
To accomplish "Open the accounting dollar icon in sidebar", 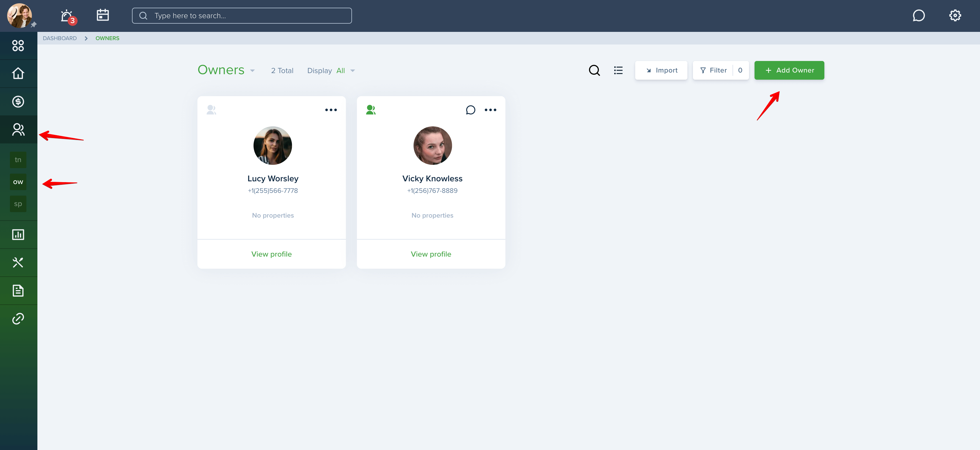I will click(18, 101).
